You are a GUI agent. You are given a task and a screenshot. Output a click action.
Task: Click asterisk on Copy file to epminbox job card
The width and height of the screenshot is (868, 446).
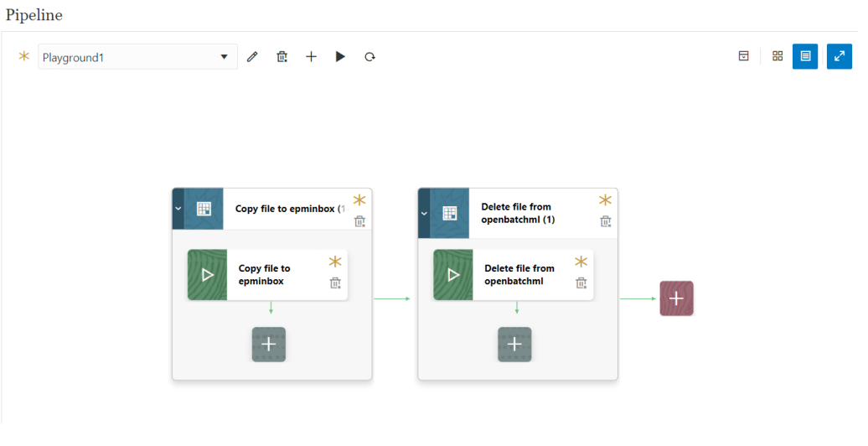[x=335, y=262]
